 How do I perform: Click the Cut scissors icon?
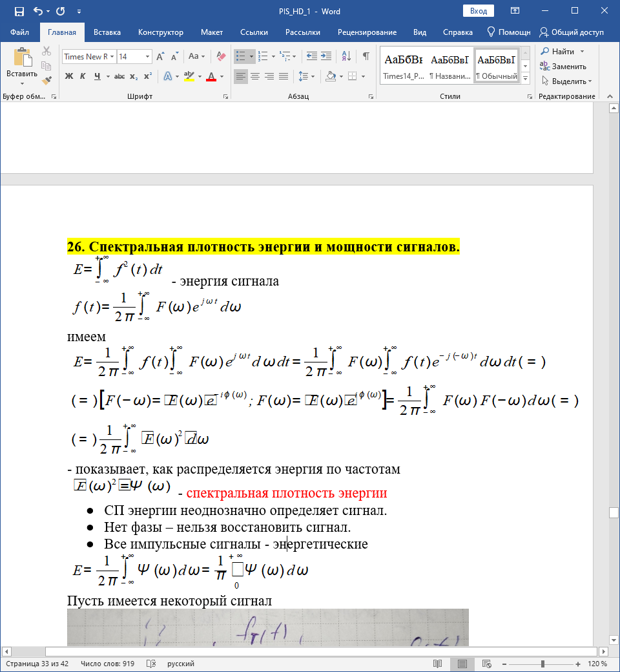(46, 51)
